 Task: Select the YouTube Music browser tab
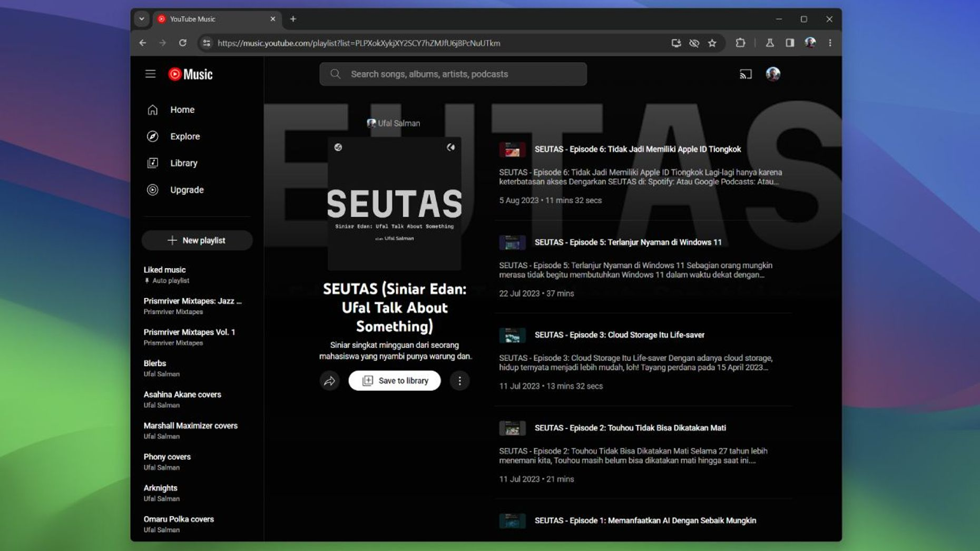click(216, 19)
